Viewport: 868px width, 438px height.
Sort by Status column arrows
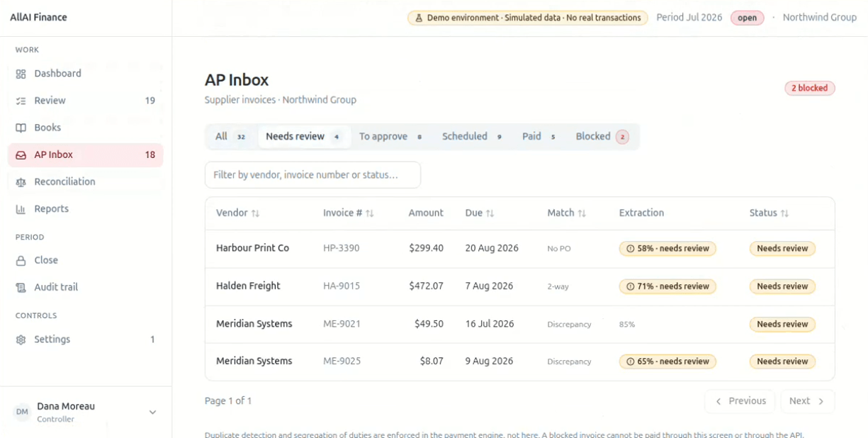tap(784, 213)
